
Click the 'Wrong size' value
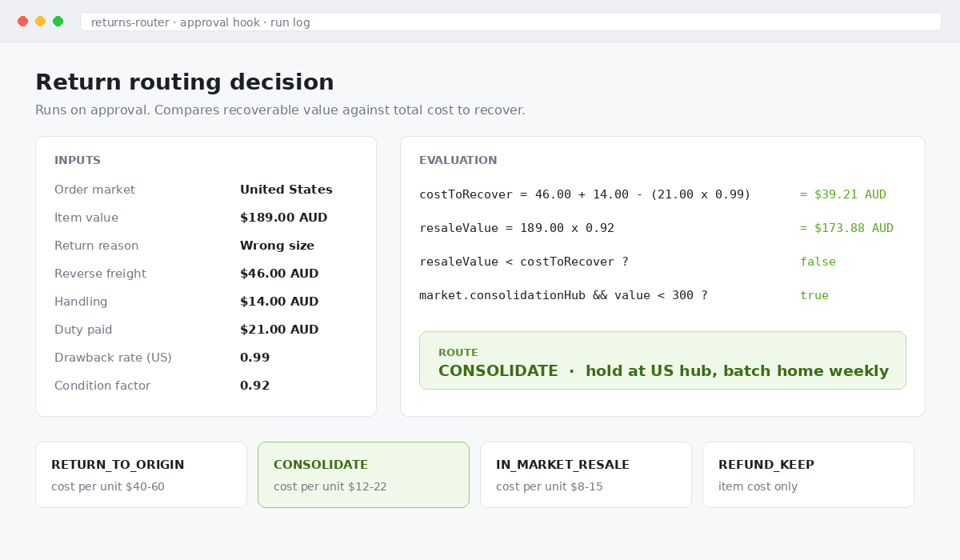coord(277,246)
